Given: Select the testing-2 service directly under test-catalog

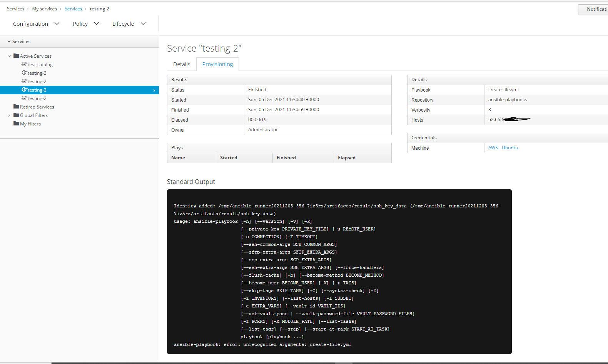Looking at the screenshot, I should [x=37, y=73].
